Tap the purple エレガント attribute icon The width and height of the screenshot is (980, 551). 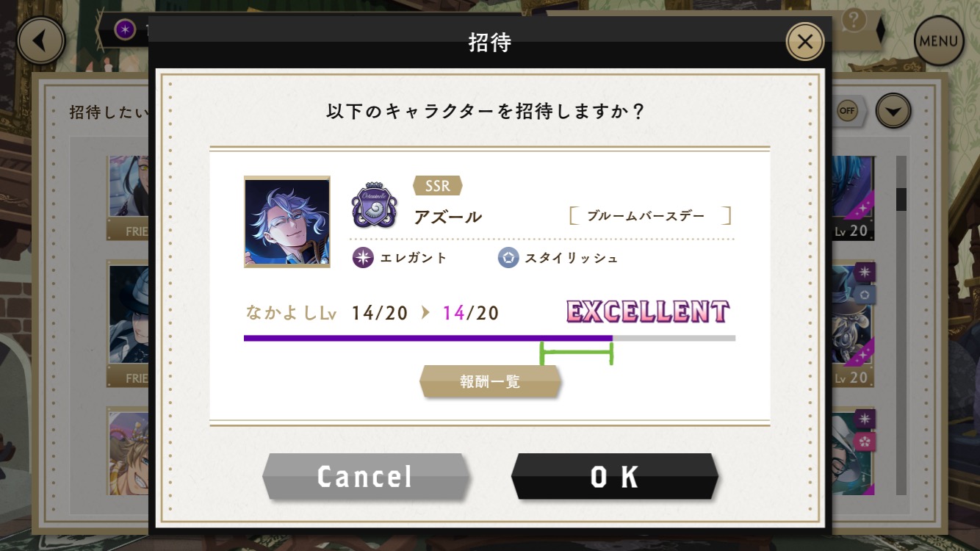click(x=362, y=258)
